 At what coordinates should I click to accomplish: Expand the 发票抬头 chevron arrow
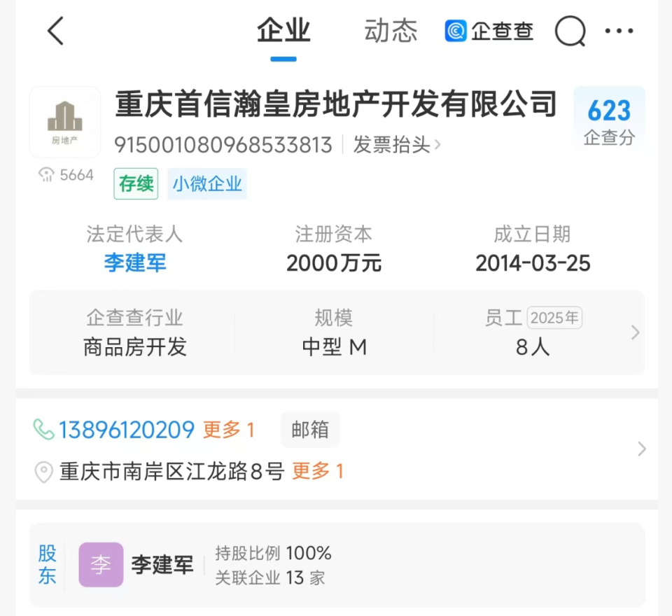point(437,145)
